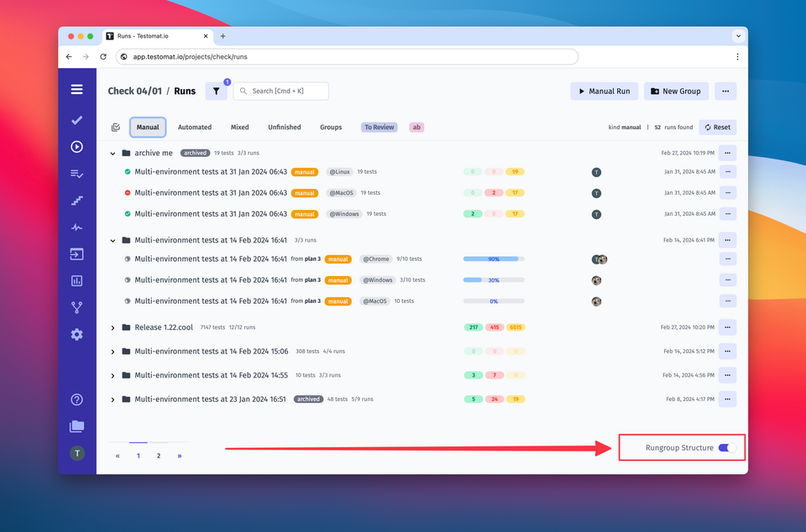Viewport: 806px width, 532px height.
Task: Open options menu for archive me group
Action: (727, 153)
